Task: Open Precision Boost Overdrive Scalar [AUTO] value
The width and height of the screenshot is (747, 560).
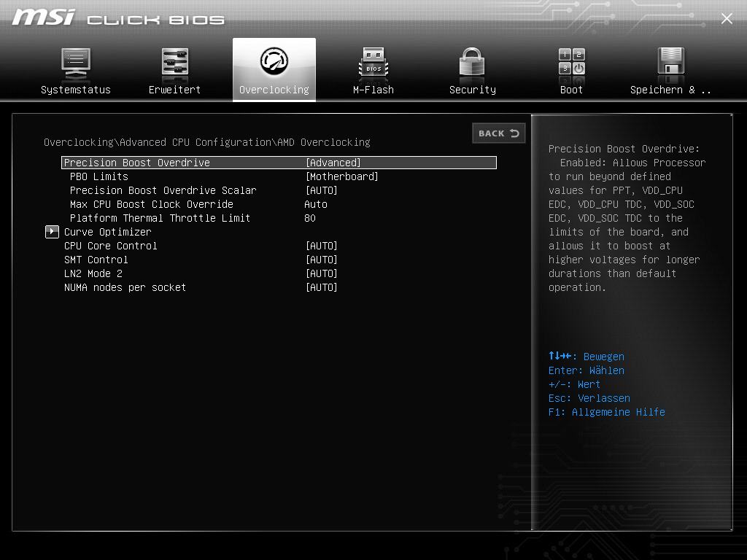Action: (322, 190)
